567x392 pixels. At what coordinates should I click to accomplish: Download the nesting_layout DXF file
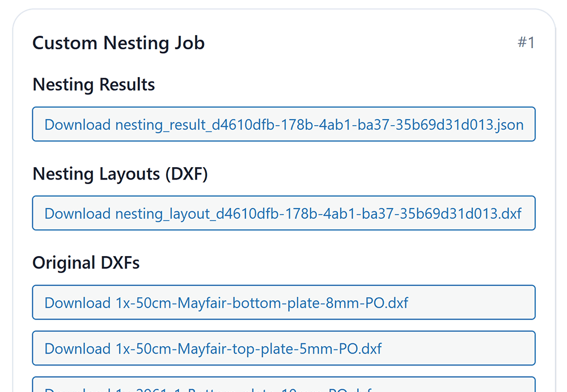[283, 214]
